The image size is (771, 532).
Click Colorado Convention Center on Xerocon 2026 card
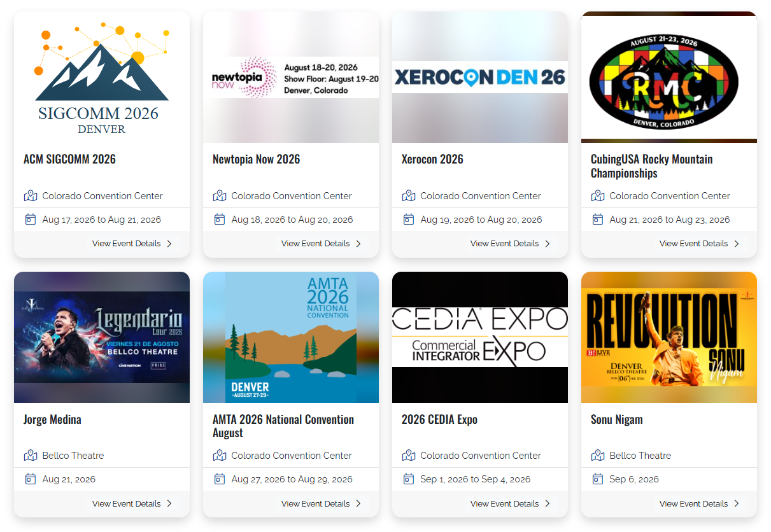(481, 196)
